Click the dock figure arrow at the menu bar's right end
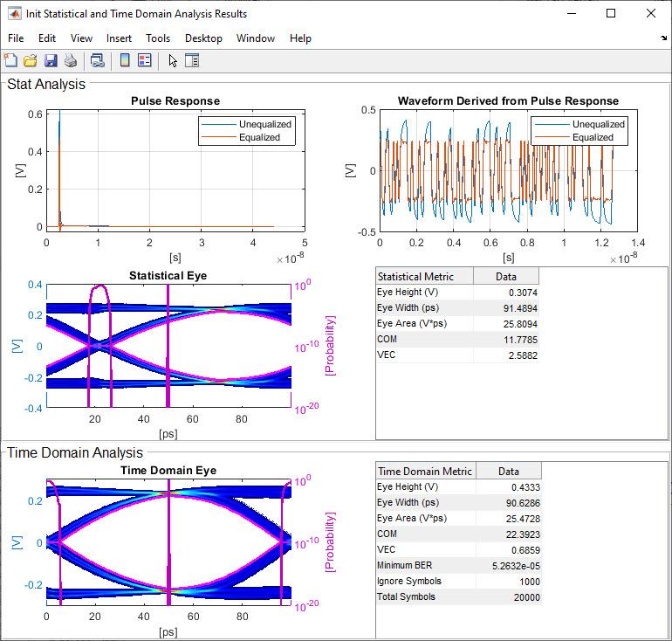This screenshot has height=641, width=672. (x=664, y=38)
